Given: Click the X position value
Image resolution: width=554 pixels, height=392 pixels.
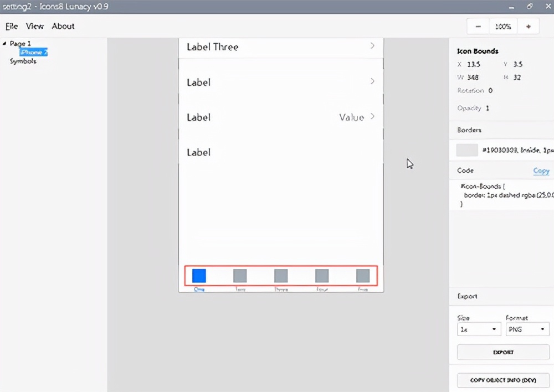Looking at the screenshot, I should 474,64.
